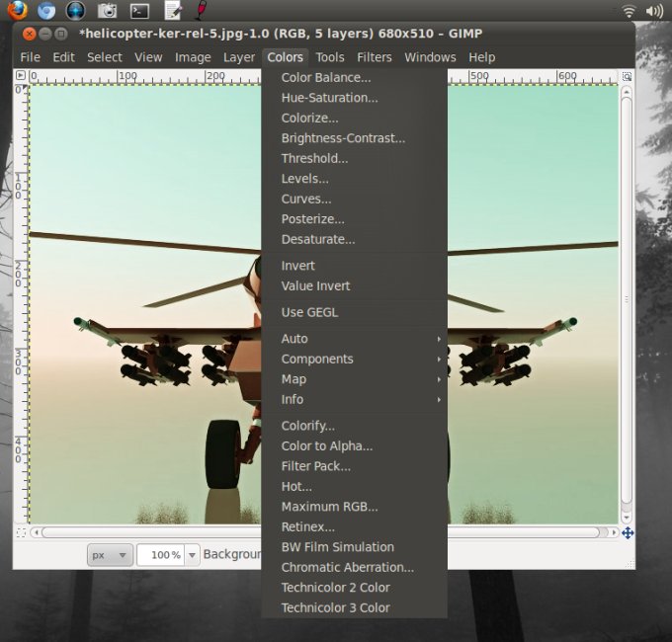Open the 100% zoom level dropdown
The height and width of the screenshot is (642, 672).
(193, 555)
